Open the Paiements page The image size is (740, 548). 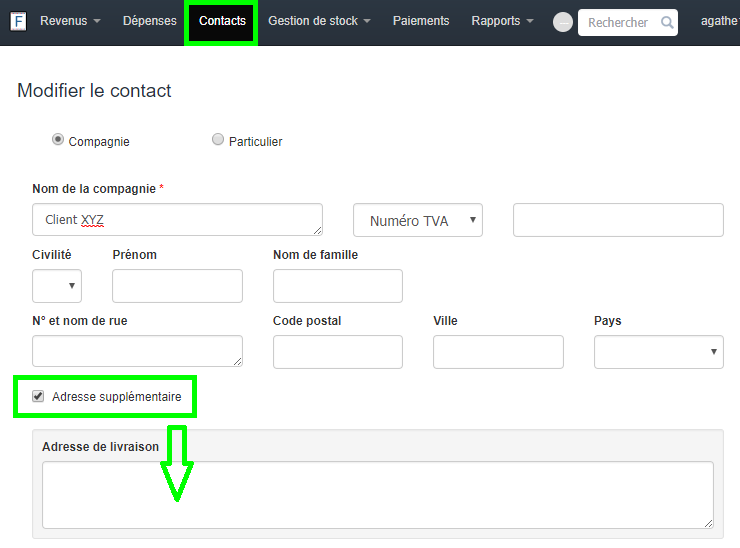[421, 21]
